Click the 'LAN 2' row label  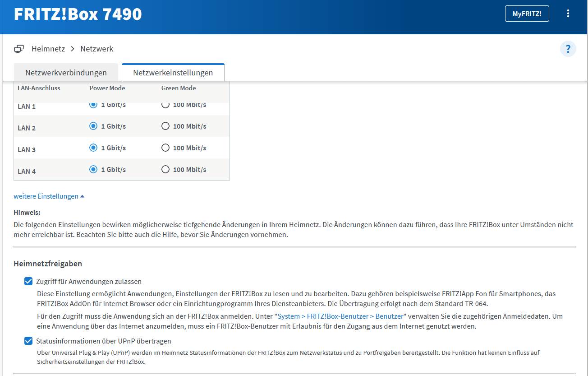click(x=27, y=128)
